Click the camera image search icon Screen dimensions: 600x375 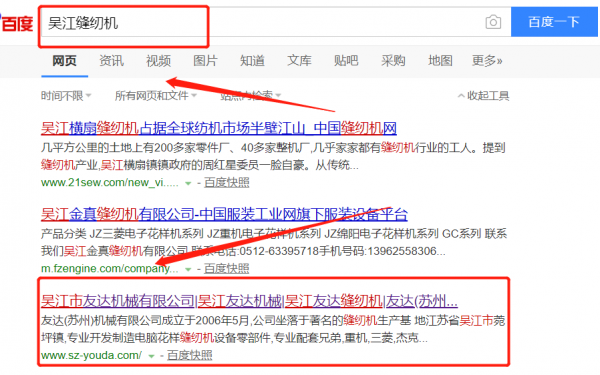point(493,22)
